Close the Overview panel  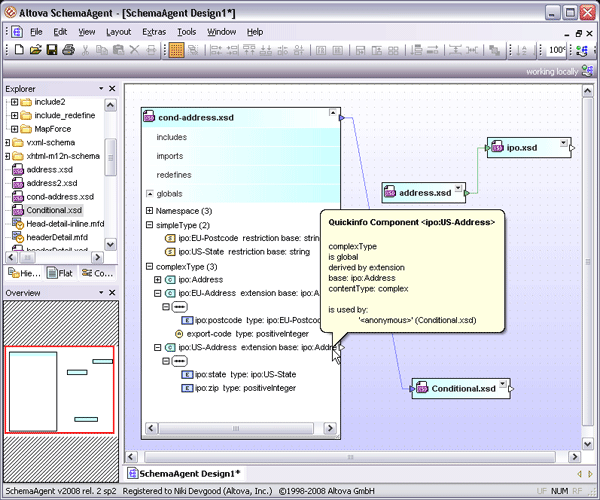pyautogui.click(x=112, y=293)
